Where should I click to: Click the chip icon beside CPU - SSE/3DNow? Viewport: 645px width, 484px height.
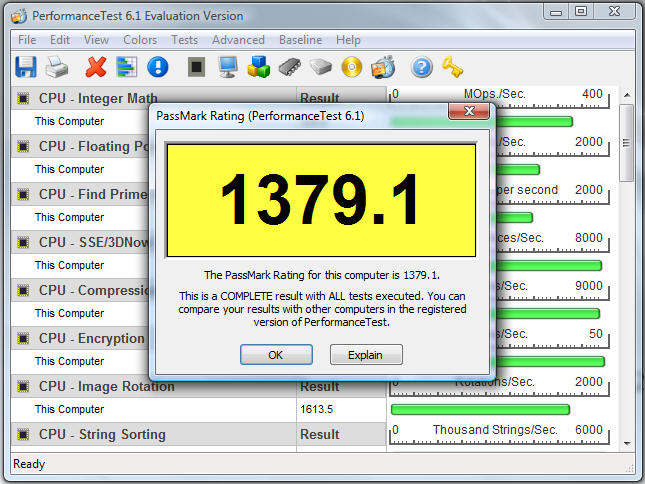point(23,242)
